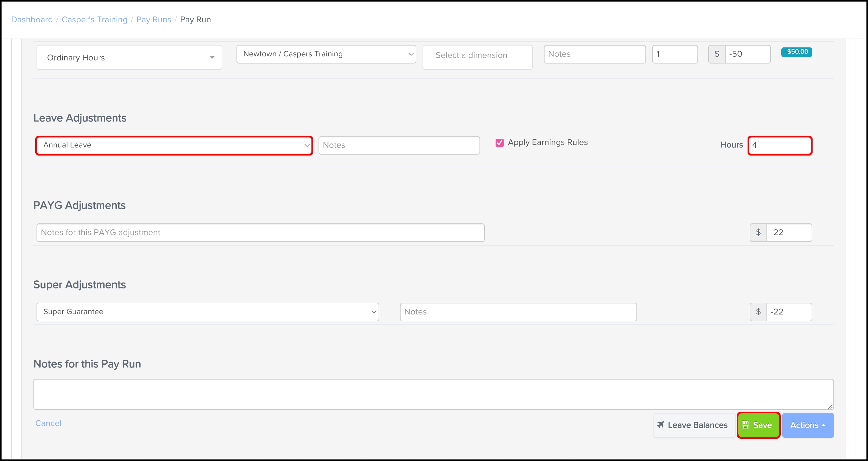Click the airplane icon on Leave Balances
Image resolution: width=868 pixels, height=461 pixels.
pyautogui.click(x=661, y=424)
